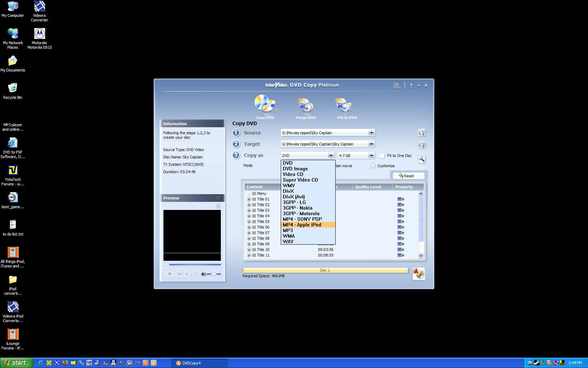Uncheck Title 06 checkbox
The image size is (588, 368).
point(254,227)
